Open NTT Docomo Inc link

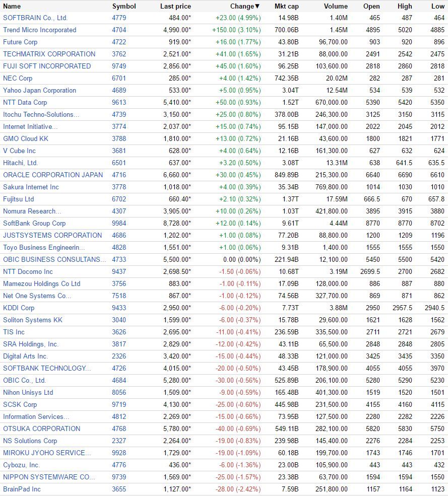(28, 272)
